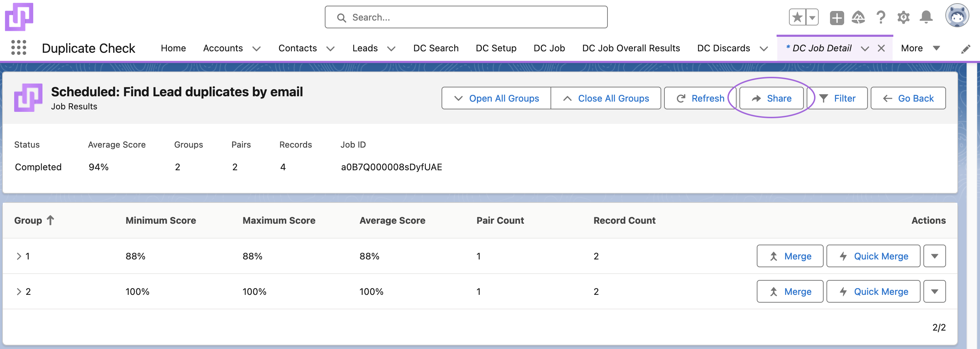Click the 2/2 pagination count
The height and width of the screenshot is (349, 980).
tap(939, 327)
